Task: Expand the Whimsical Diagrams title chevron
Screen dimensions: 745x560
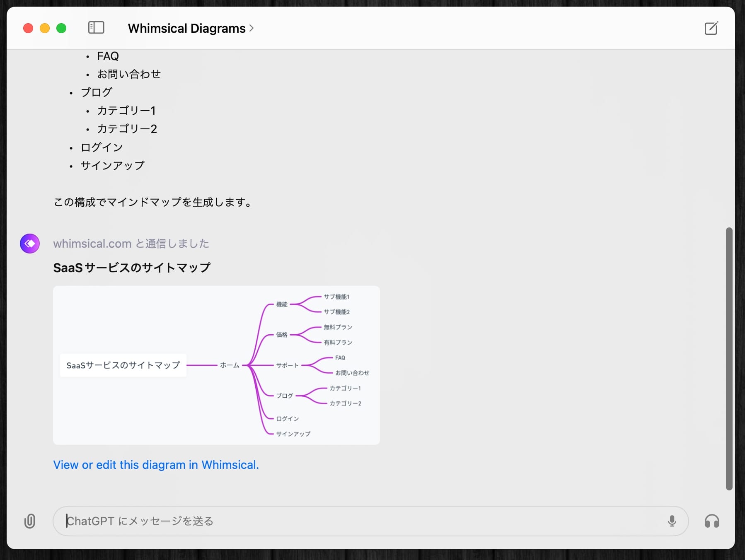Action: 252,28
